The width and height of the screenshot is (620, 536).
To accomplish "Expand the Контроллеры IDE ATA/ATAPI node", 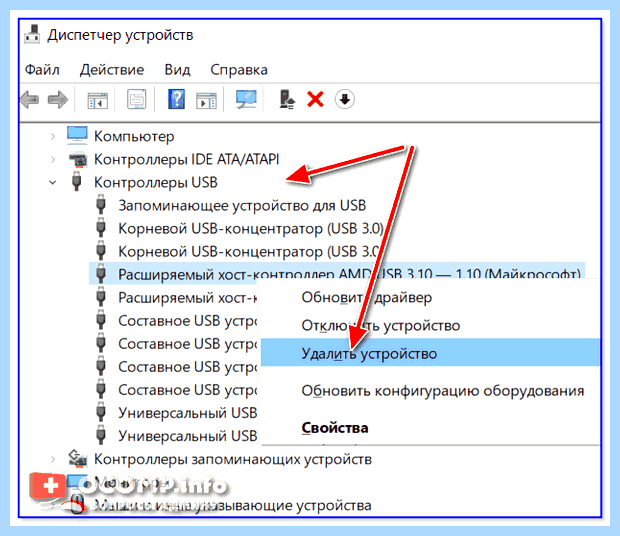I will pyautogui.click(x=53, y=160).
